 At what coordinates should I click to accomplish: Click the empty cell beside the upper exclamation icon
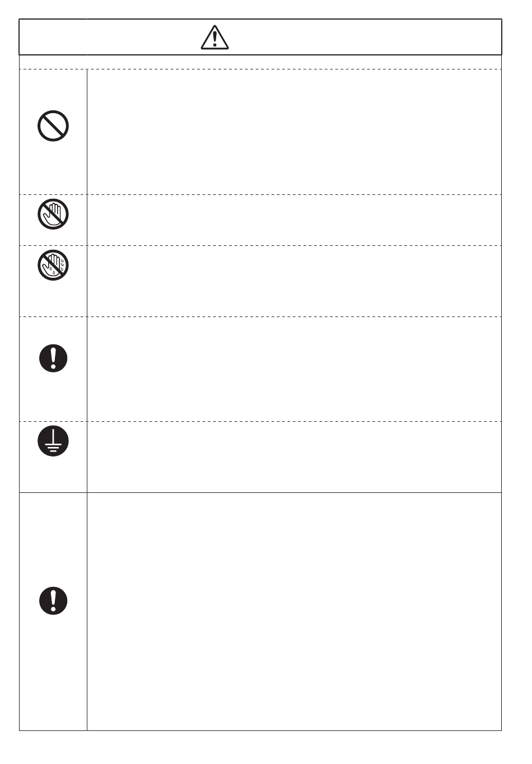[294, 369]
